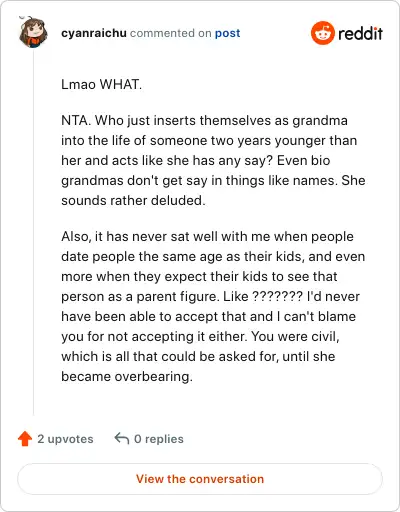
Task: Click the orange upvote arrow icon
Action: (x=25, y=439)
